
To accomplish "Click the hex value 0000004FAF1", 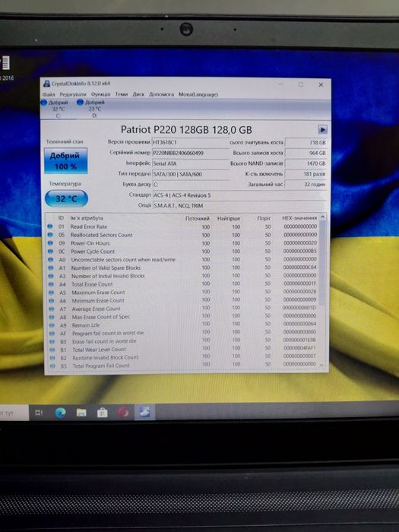I will pyautogui.click(x=300, y=348).
